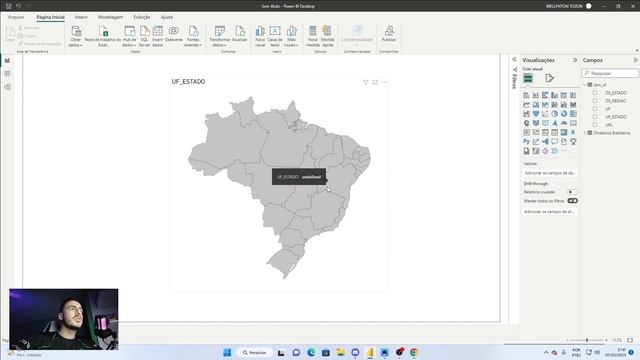
Task: Choose the map (globe) visual
Action: pyautogui.click(x=527, y=123)
